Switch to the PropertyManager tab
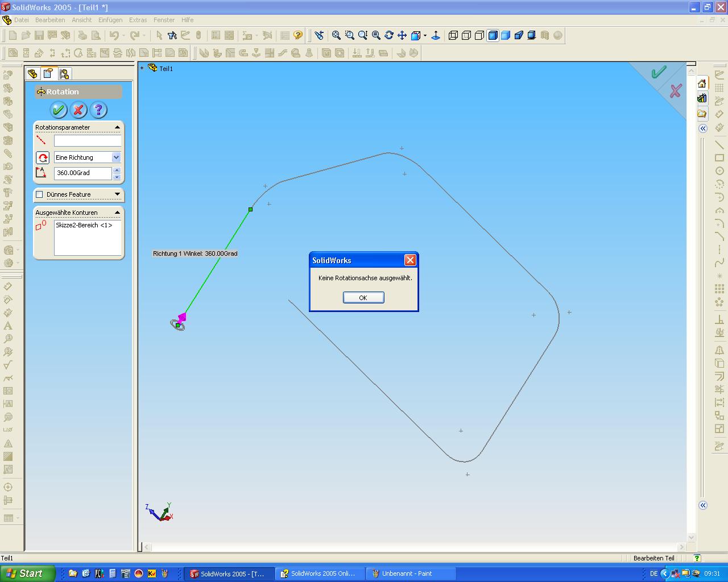 pyautogui.click(x=48, y=73)
